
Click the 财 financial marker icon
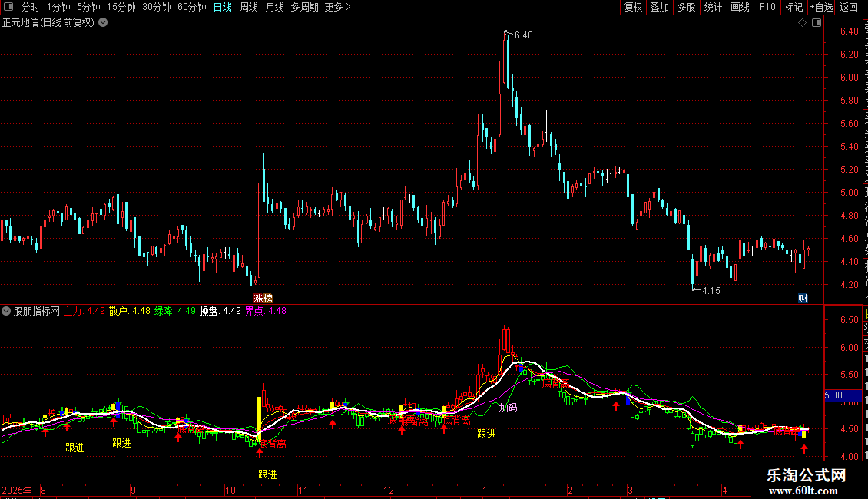coord(803,298)
